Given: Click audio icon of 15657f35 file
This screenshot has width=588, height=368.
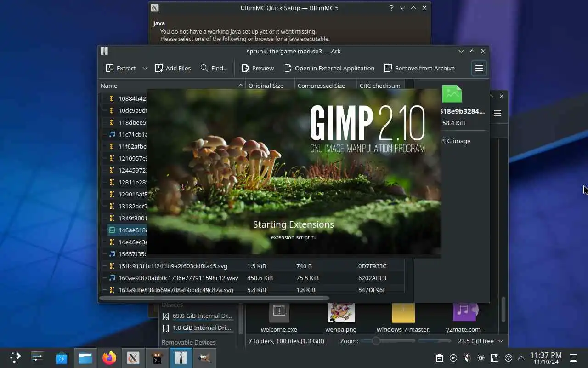Looking at the screenshot, I should tap(112, 254).
